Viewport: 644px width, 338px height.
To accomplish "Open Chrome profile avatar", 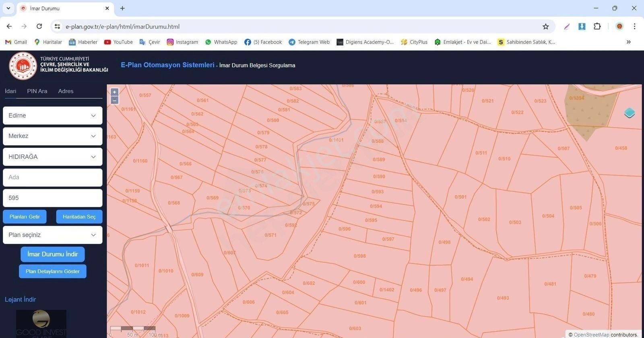I will pos(619,26).
